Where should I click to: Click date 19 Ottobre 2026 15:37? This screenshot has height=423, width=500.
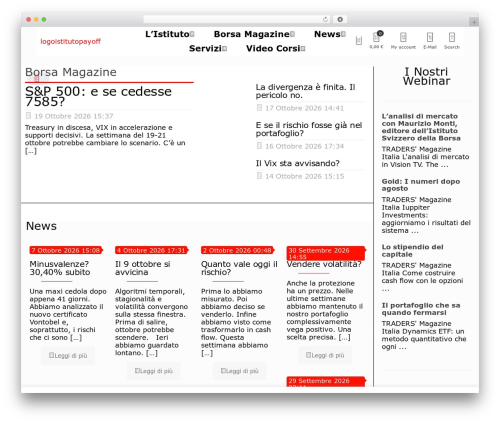[x=74, y=116]
